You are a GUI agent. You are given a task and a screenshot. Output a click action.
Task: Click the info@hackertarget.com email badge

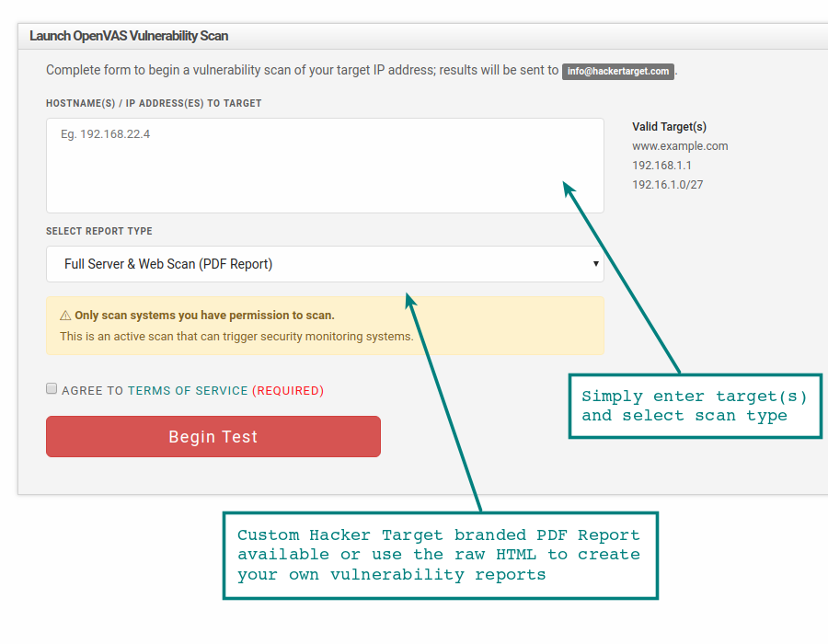[618, 71]
